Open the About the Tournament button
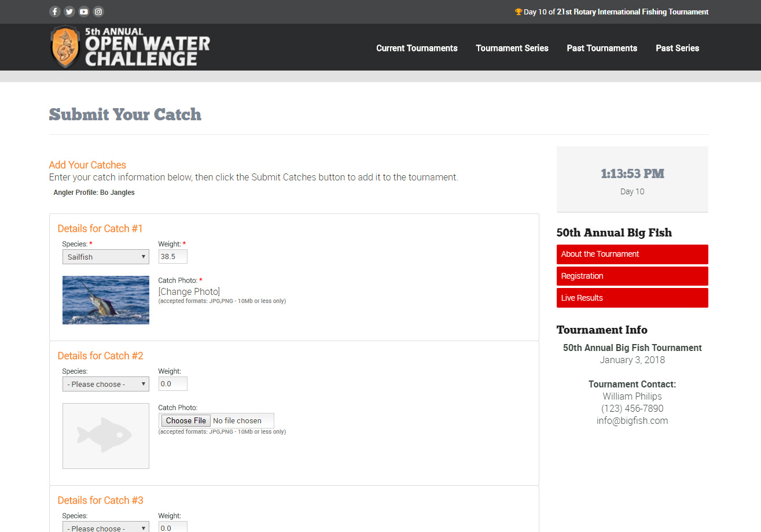Image resolution: width=761 pixels, height=532 pixels. (x=632, y=254)
